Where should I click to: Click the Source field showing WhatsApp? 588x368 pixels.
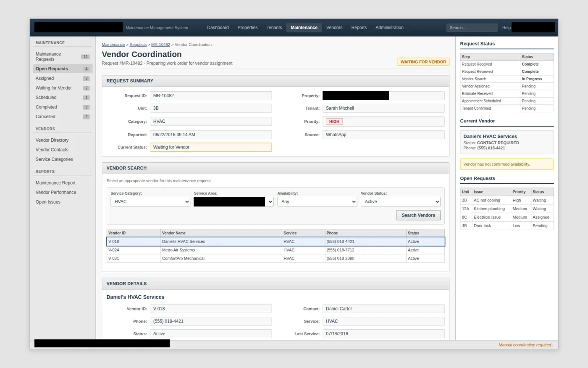(383, 135)
